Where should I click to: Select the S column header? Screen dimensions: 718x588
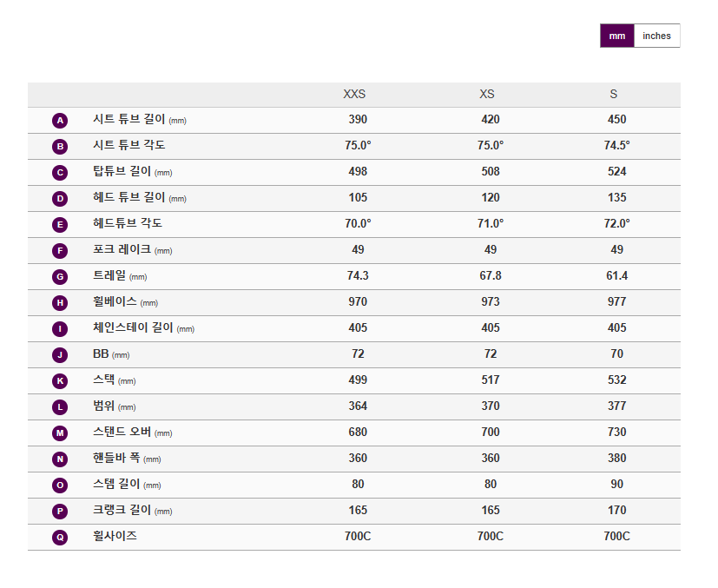(614, 94)
